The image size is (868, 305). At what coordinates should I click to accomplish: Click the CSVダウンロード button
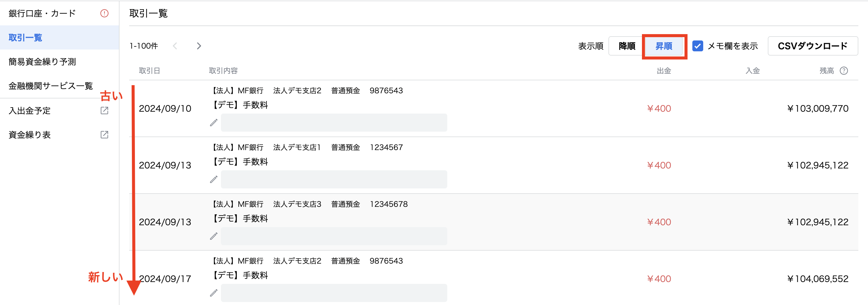(x=813, y=46)
